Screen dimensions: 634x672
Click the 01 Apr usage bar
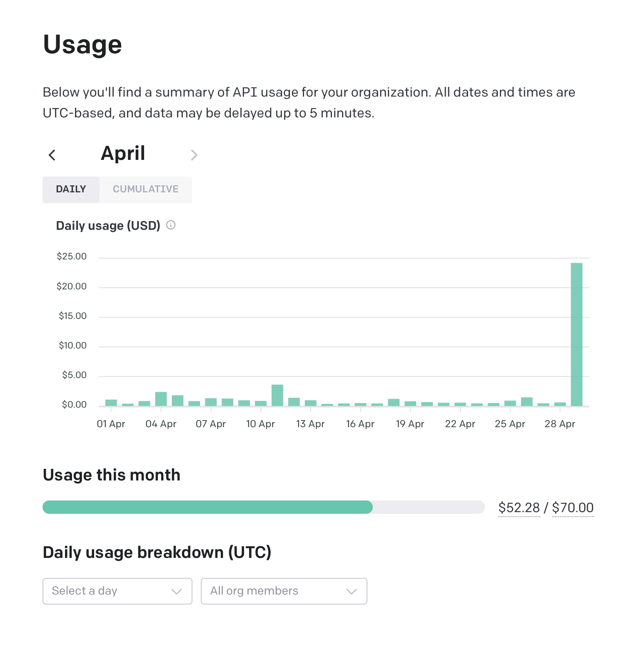111,403
